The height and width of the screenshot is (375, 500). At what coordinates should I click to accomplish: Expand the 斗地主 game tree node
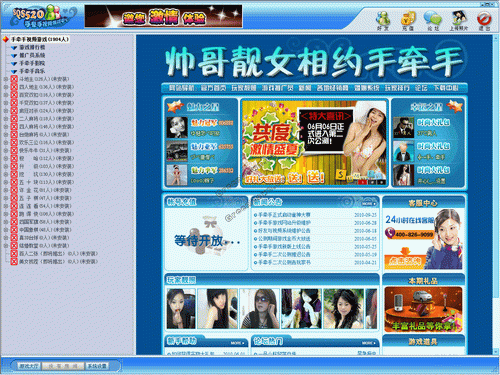(6, 79)
